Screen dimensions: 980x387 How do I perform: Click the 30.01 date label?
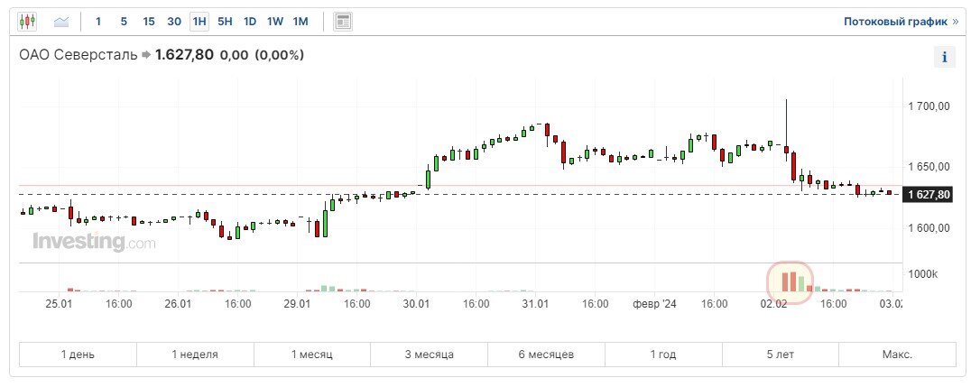tap(416, 304)
